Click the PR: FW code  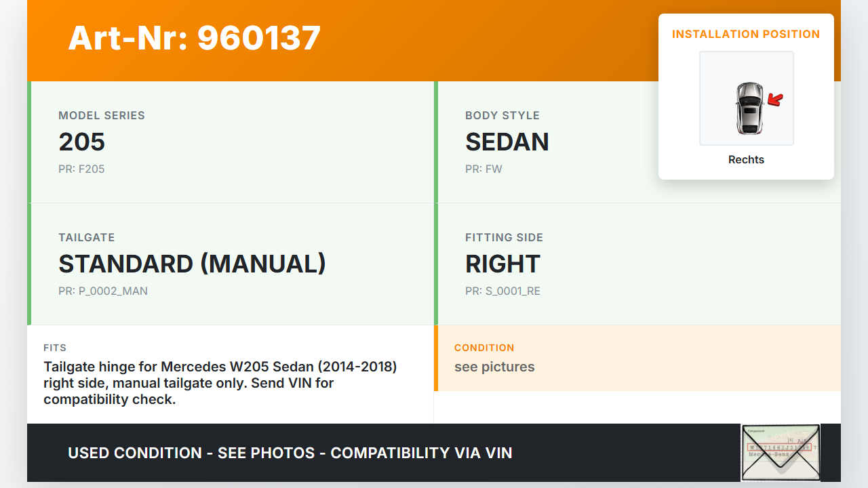[484, 169]
